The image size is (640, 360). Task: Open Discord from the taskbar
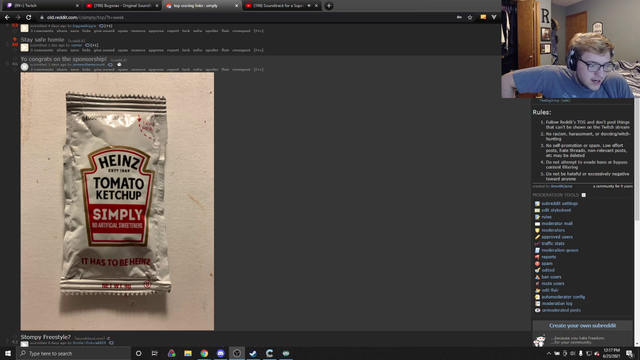pos(220,353)
